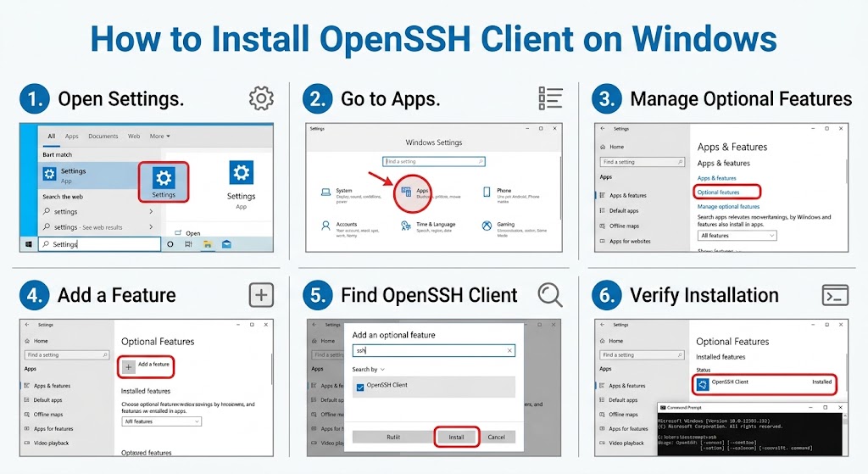
Task: Click the OpenSSH Client installed feature row
Action: coord(765,383)
